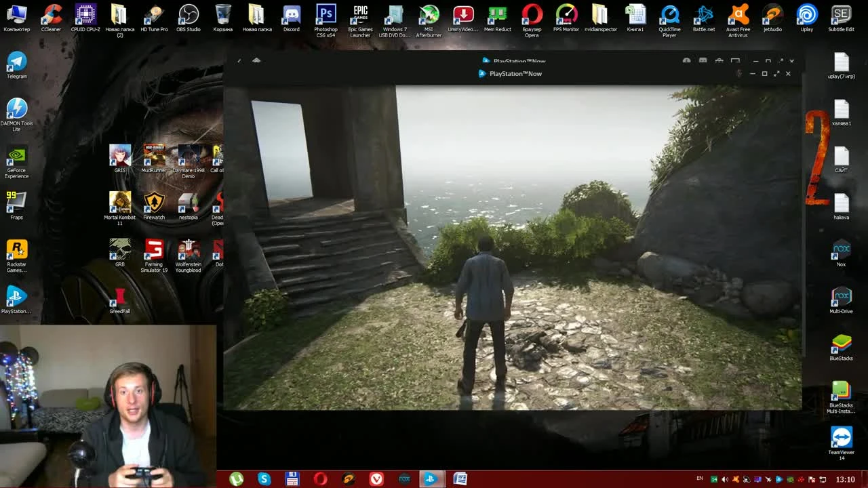Viewport: 868px width, 488px height.
Task: Launch Wolfenstein Youngblood shortcut
Action: point(189,256)
